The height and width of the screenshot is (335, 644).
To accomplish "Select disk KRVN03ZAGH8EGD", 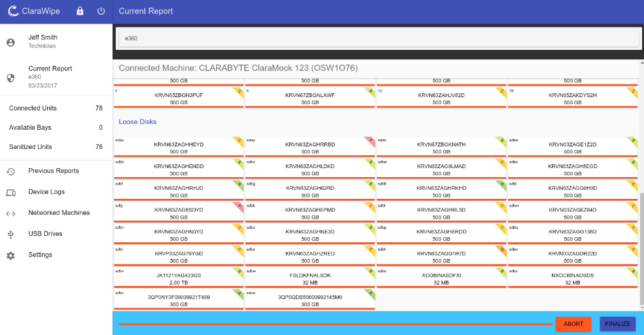I will 573,169.
